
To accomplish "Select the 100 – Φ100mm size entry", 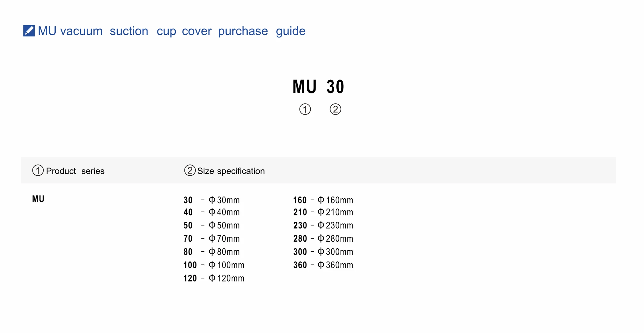I will click(x=214, y=265).
